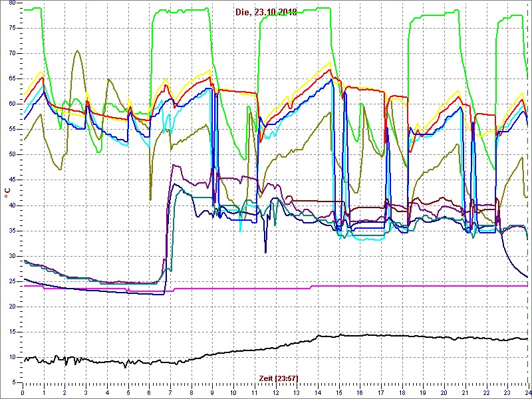Click the y-axis value 75

coord(12,28)
